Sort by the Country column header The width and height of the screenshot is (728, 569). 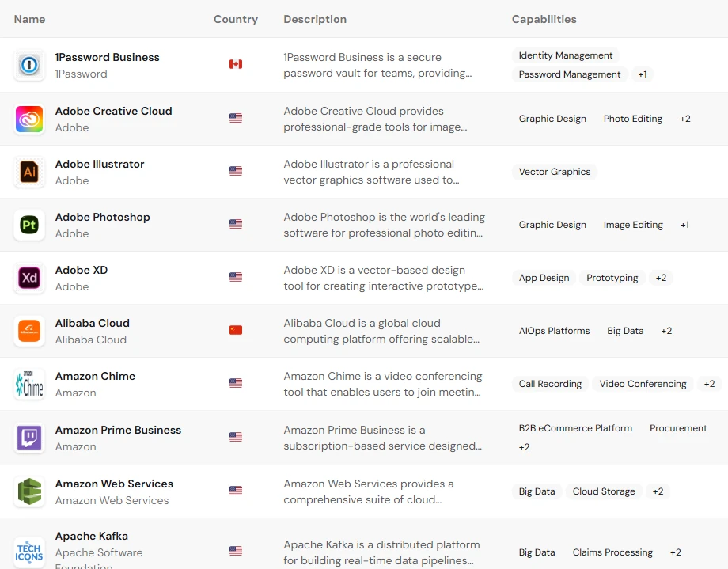tap(236, 19)
